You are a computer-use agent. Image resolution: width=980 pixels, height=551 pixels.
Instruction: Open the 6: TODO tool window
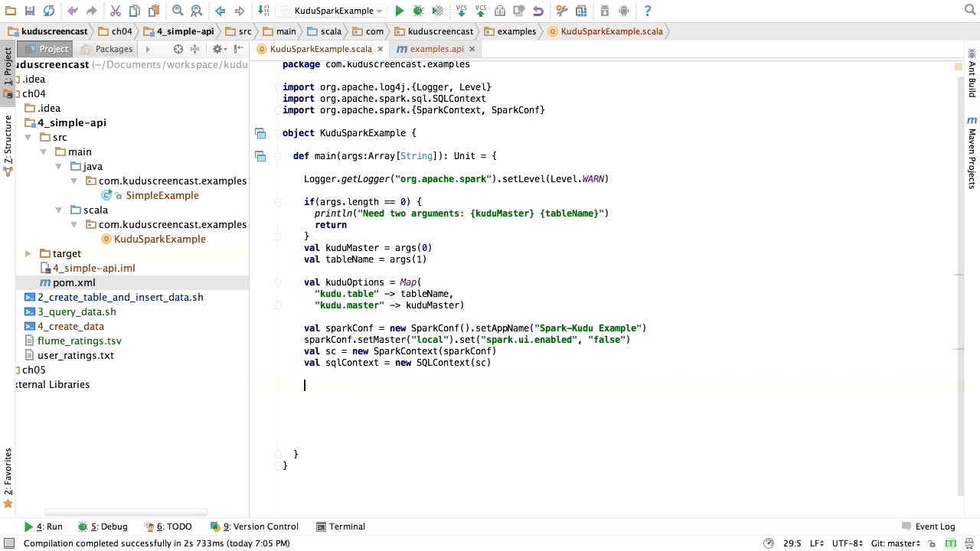pyautogui.click(x=168, y=527)
